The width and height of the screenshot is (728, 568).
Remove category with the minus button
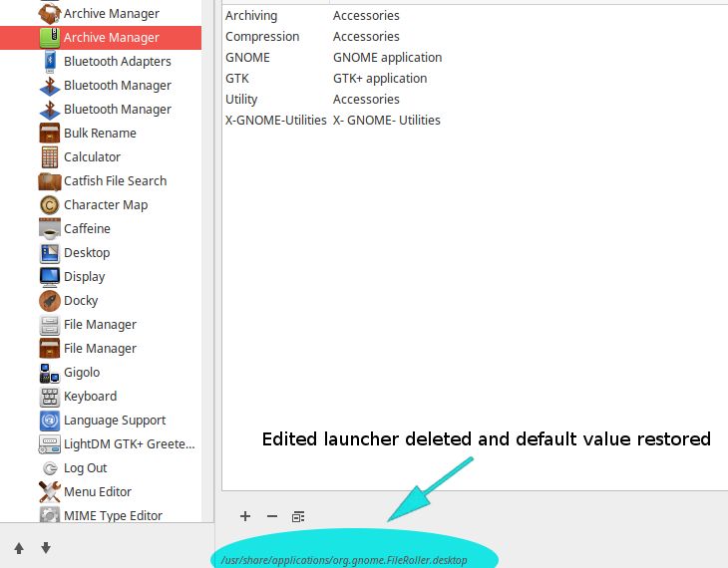tap(272, 516)
